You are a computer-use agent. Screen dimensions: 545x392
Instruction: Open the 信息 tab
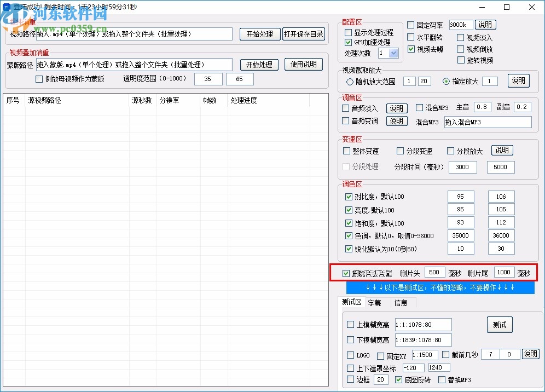(401, 302)
